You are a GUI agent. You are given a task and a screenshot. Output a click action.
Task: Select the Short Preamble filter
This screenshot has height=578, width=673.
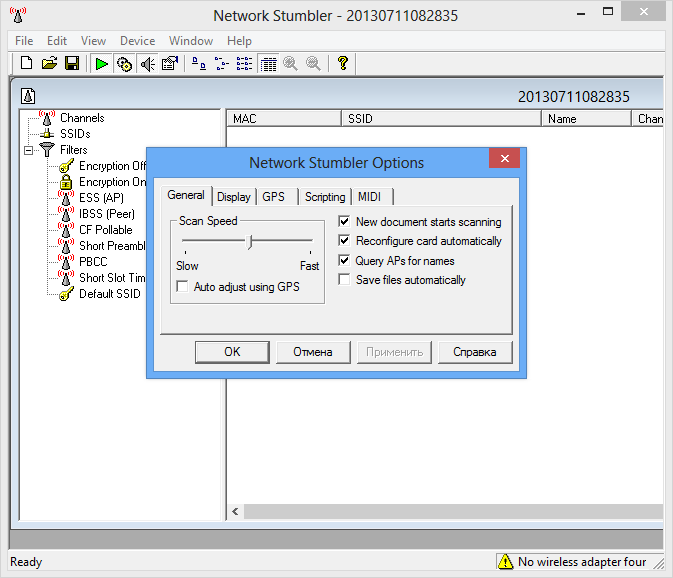112,246
